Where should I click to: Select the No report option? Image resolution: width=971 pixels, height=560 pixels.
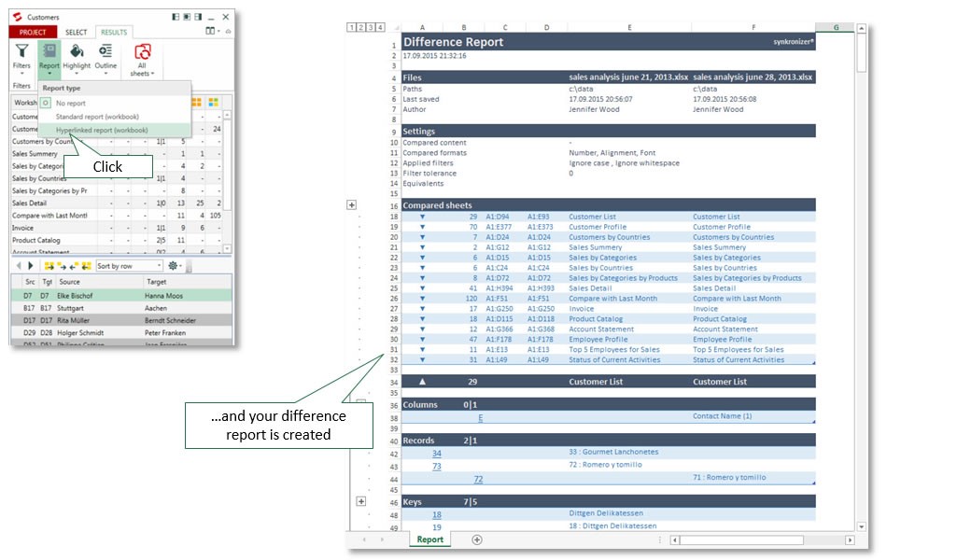pos(115,104)
